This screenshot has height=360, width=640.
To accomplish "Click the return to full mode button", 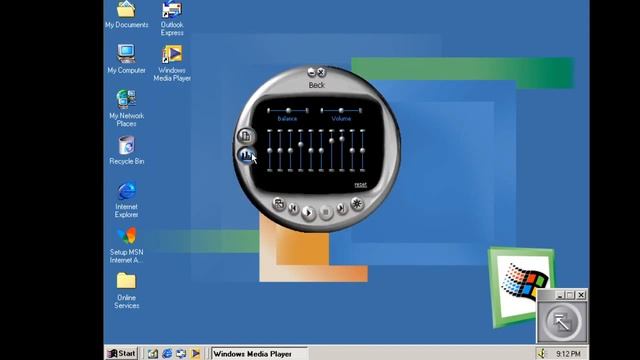I will click(562, 322).
